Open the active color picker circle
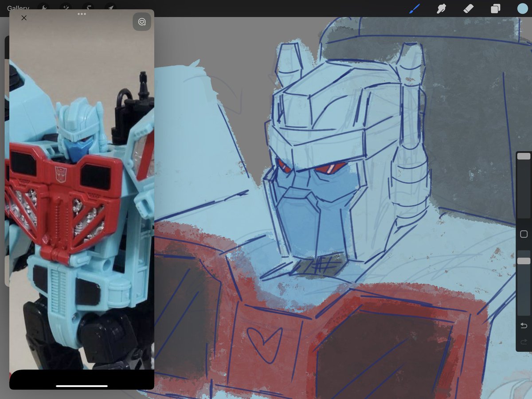This screenshot has height=399, width=532. click(523, 8)
